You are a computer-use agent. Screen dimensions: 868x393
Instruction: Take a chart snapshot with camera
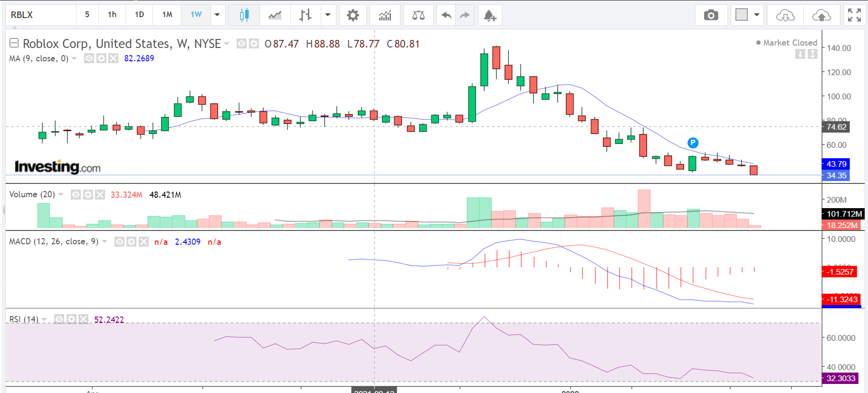pos(711,15)
